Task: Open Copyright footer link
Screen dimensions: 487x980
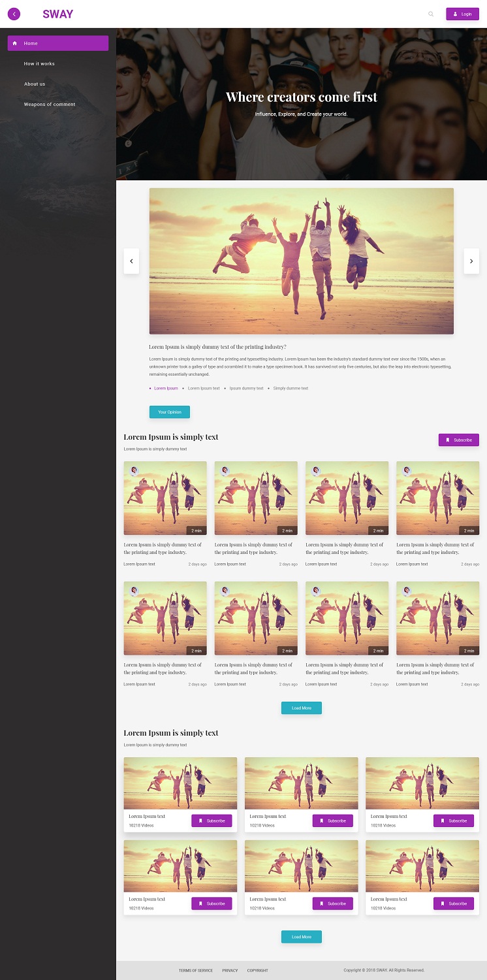Action: [258, 970]
